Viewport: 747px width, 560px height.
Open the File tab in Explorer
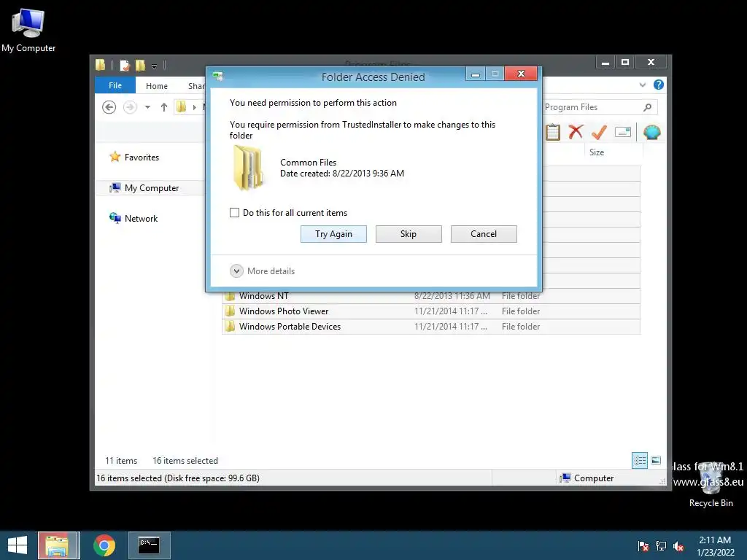pos(115,85)
